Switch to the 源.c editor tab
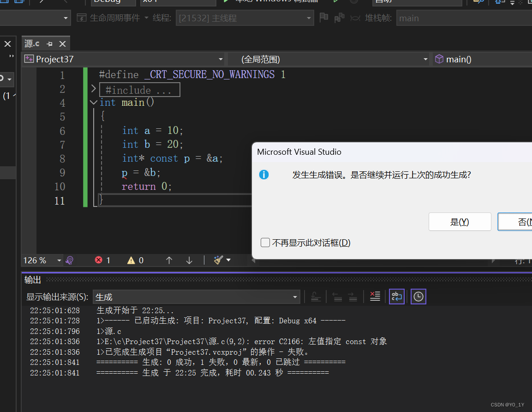532x412 pixels. 30,43
